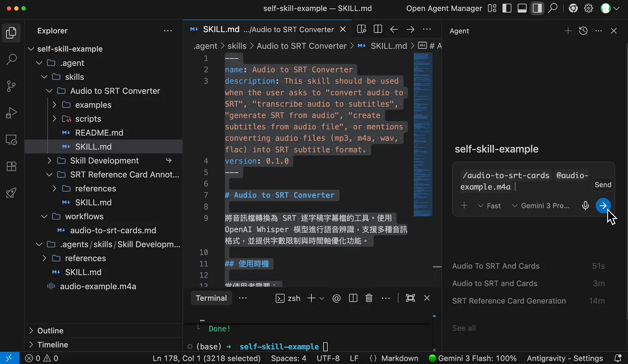Click the Open Agent Manager button
This screenshot has height=364, width=628.
[x=444, y=8]
